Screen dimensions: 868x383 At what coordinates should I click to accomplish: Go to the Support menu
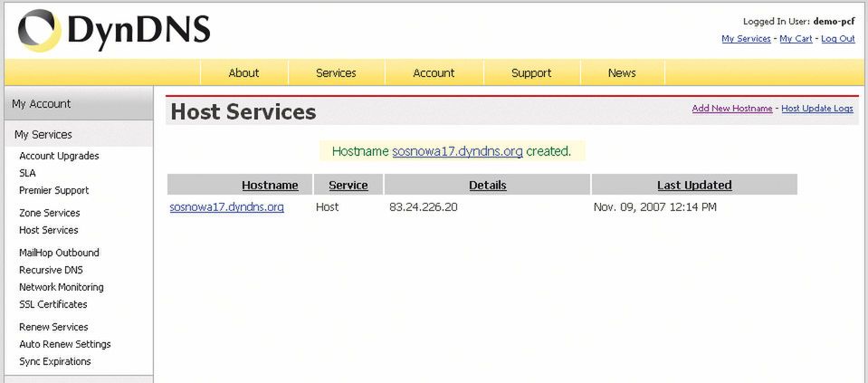tap(531, 73)
